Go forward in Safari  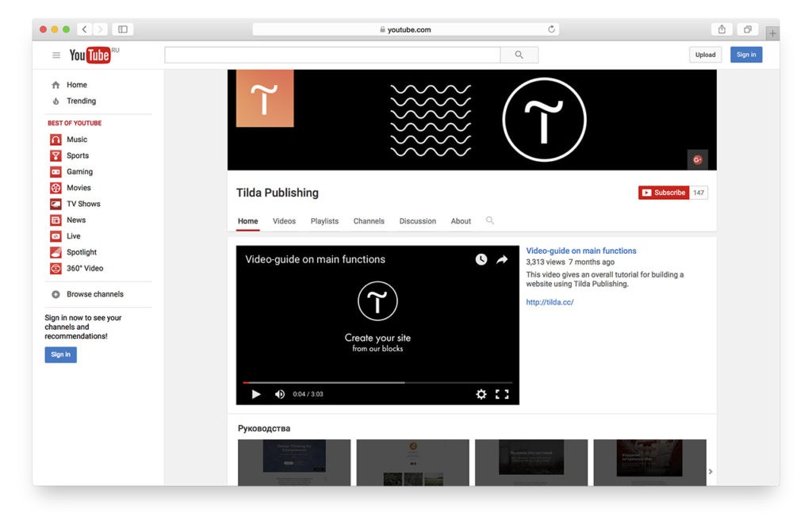coord(101,29)
